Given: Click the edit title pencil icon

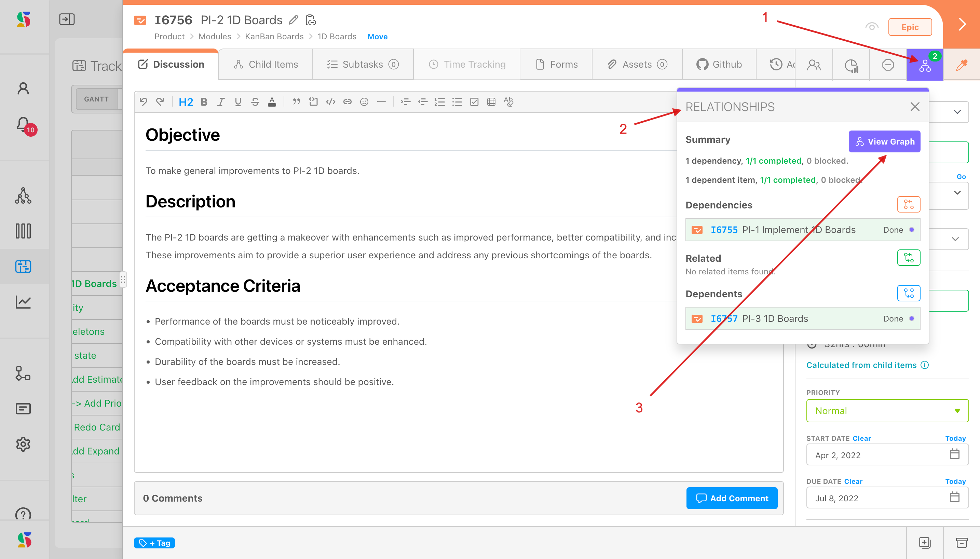Looking at the screenshot, I should pyautogui.click(x=294, y=20).
